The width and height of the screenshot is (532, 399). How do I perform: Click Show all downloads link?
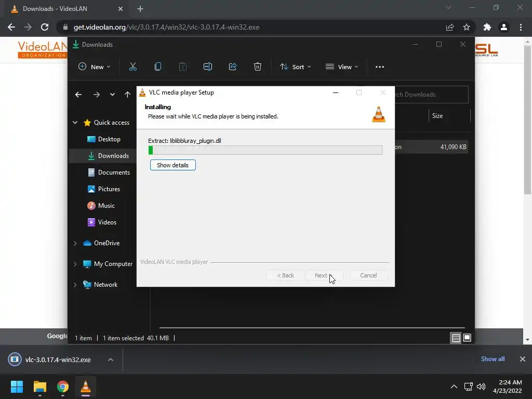tap(493, 359)
